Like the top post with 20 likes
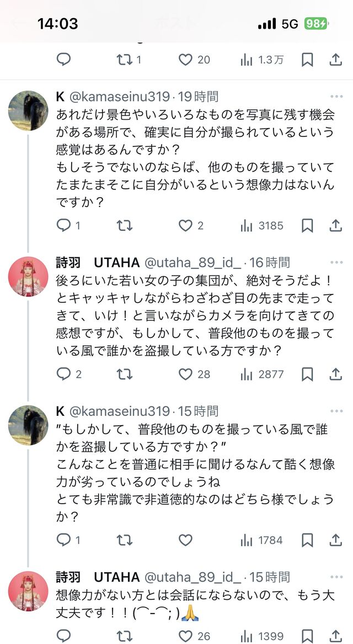Screen dimensions: 353x644 (186, 59)
